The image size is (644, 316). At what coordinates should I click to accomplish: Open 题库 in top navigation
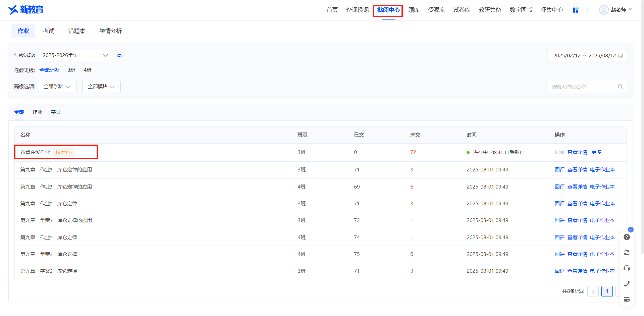point(414,10)
